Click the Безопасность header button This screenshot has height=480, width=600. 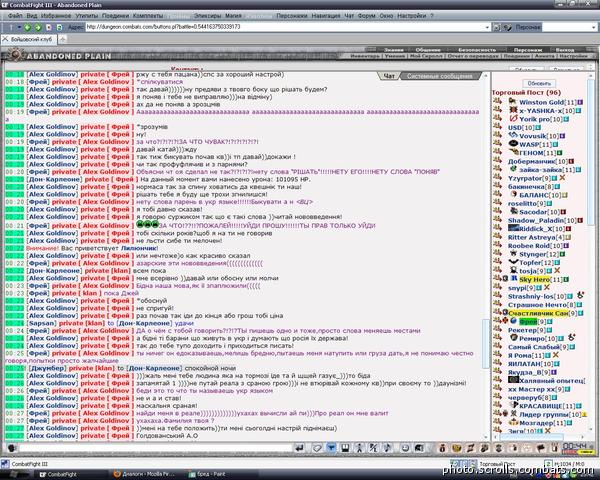point(477,50)
